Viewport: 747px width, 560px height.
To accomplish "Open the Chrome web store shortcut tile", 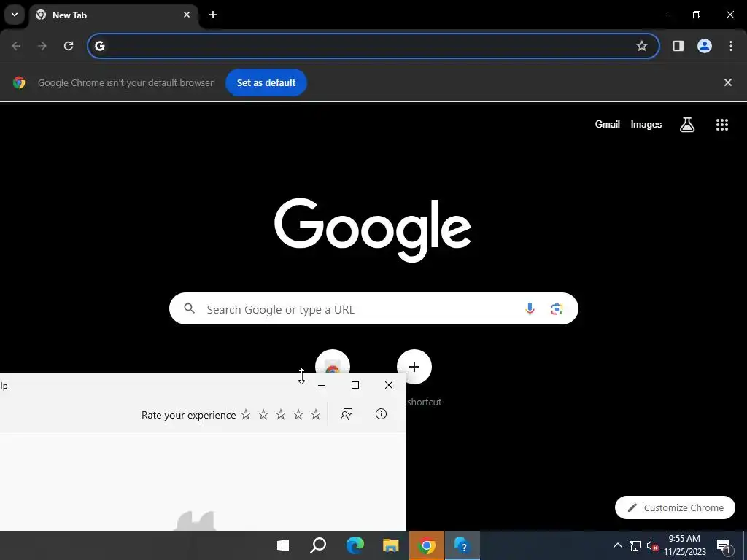I will 333,362.
